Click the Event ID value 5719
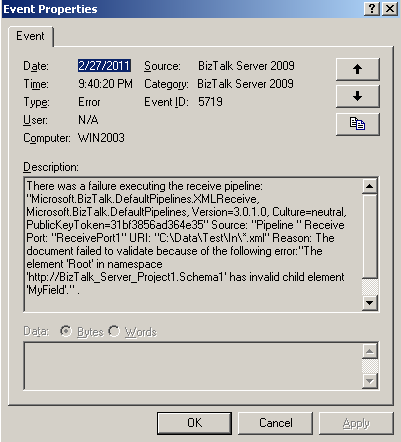Screen dimensions: 401x442 pyautogui.click(x=210, y=102)
